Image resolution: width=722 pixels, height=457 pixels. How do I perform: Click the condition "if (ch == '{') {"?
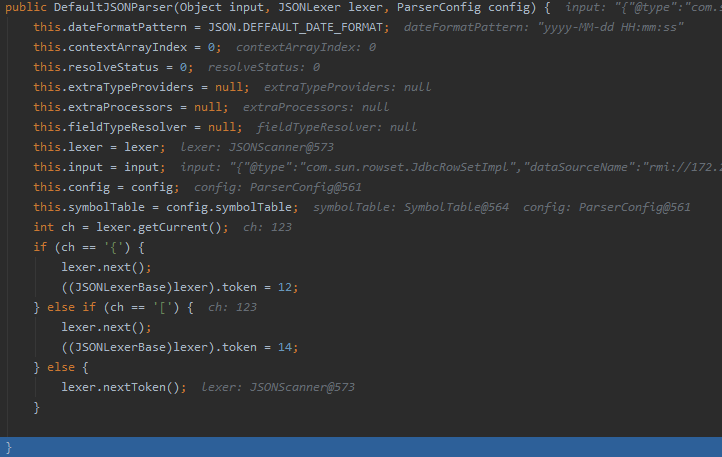89,247
